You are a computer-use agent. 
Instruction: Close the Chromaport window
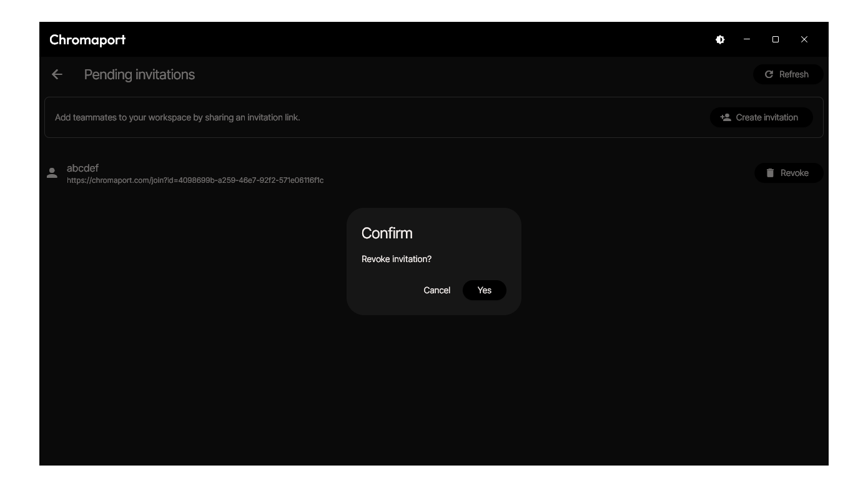804,39
